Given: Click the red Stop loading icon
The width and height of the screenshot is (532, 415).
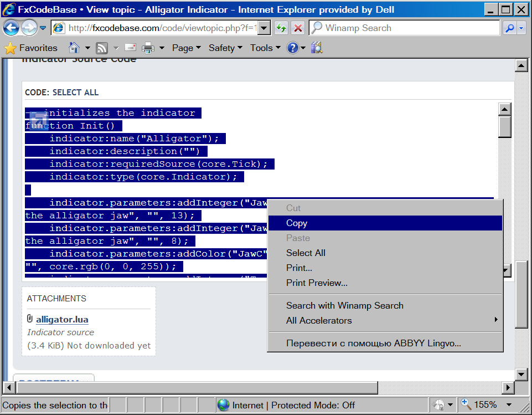Looking at the screenshot, I should click(x=298, y=28).
